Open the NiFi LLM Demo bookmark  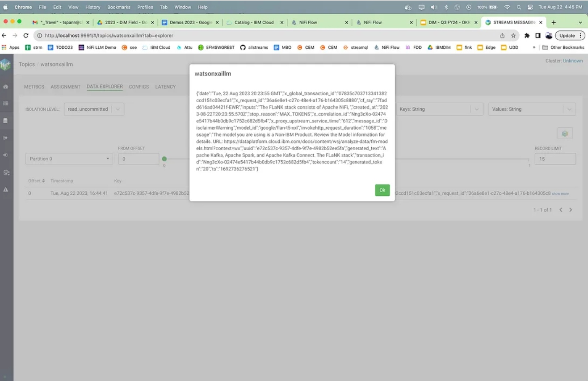pyautogui.click(x=97, y=47)
